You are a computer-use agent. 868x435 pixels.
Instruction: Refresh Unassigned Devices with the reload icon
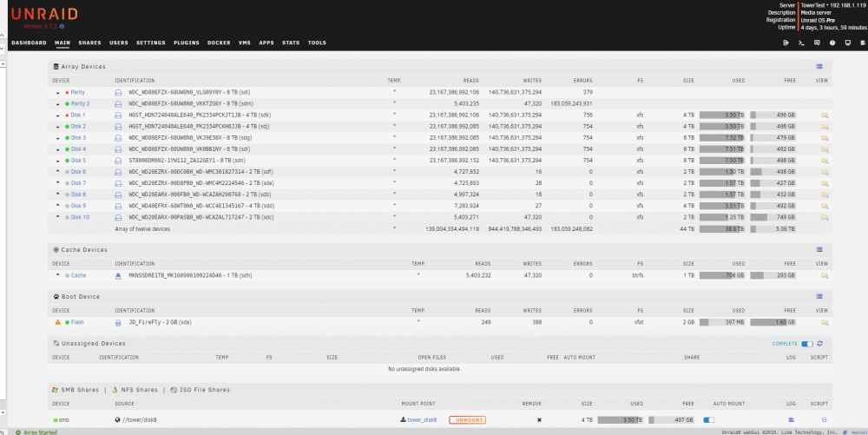[820, 344]
